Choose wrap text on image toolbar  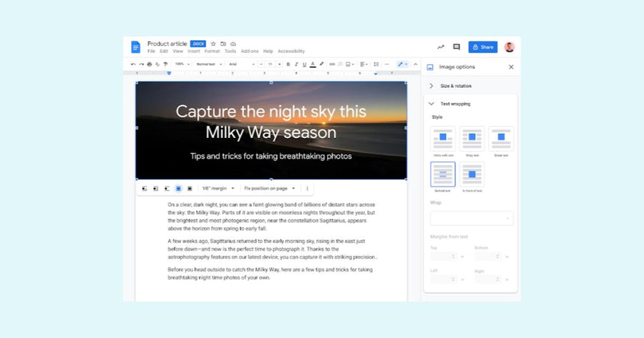click(156, 189)
